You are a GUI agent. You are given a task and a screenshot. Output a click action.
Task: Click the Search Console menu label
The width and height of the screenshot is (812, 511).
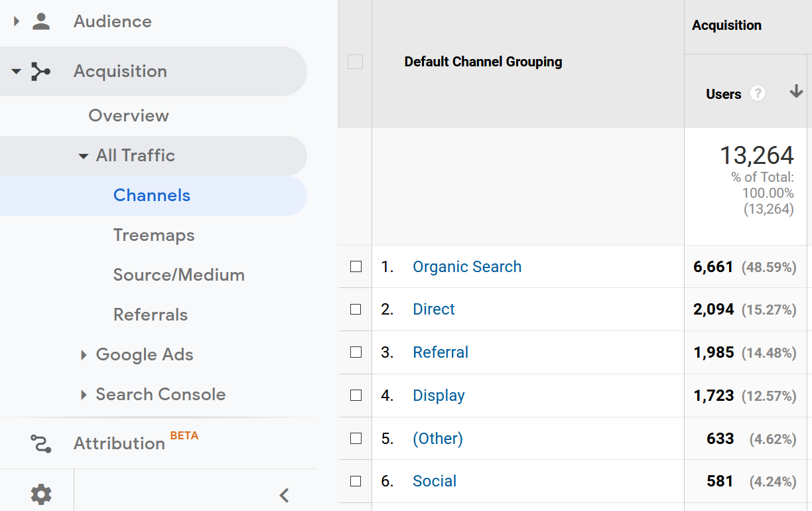click(161, 394)
